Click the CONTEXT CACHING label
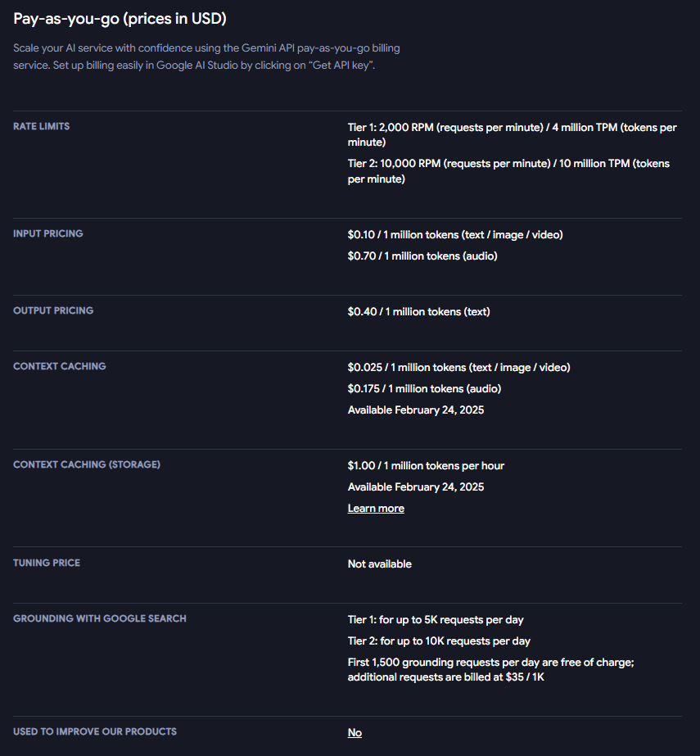Image resolution: width=700 pixels, height=756 pixels. (59, 366)
